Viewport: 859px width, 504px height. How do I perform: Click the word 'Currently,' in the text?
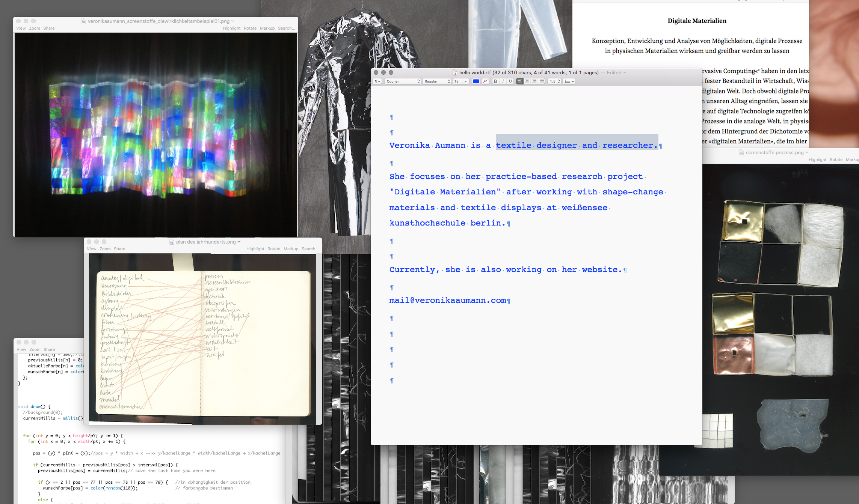coord(415,269)
